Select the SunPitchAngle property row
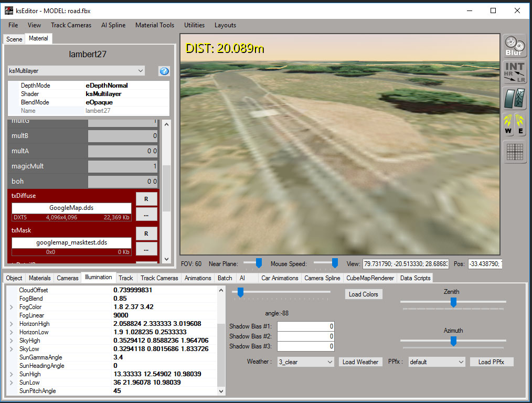The width and height of the screenshot is (532, 403). [x=112, y=391]
